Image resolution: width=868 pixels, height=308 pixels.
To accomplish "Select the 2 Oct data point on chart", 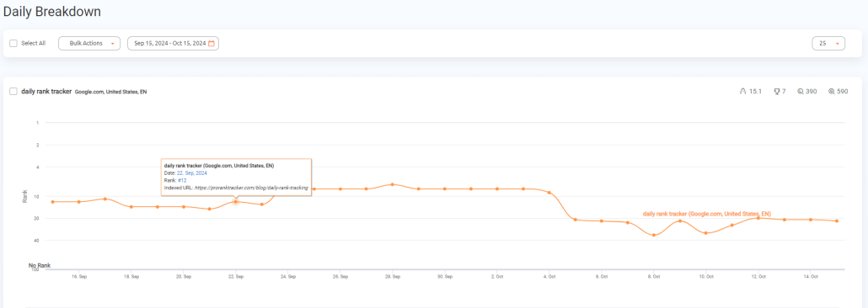I will [496, 189].
